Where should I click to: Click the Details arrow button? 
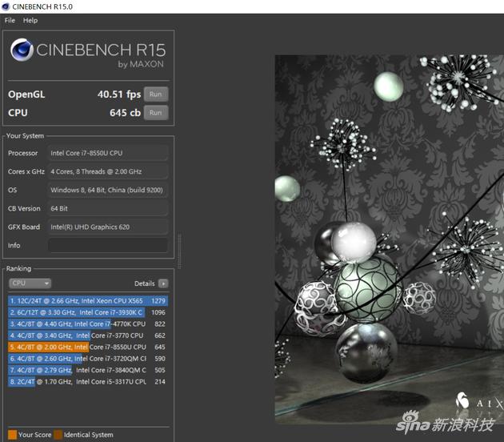[163, 283]
